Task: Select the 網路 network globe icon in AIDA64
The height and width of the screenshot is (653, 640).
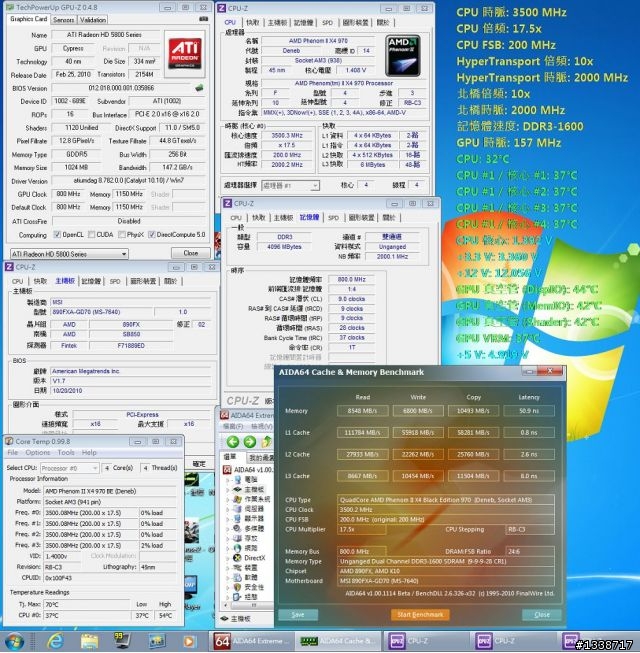Action: 237,548
